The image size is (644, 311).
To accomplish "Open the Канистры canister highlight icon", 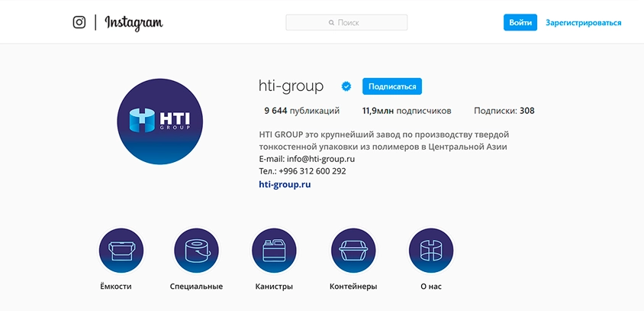I will pos(274,251).
